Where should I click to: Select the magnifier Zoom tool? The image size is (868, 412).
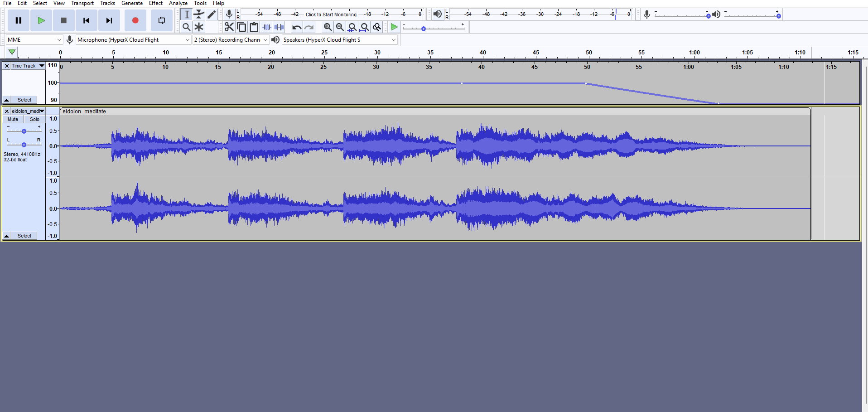click(x=187, y=27)
